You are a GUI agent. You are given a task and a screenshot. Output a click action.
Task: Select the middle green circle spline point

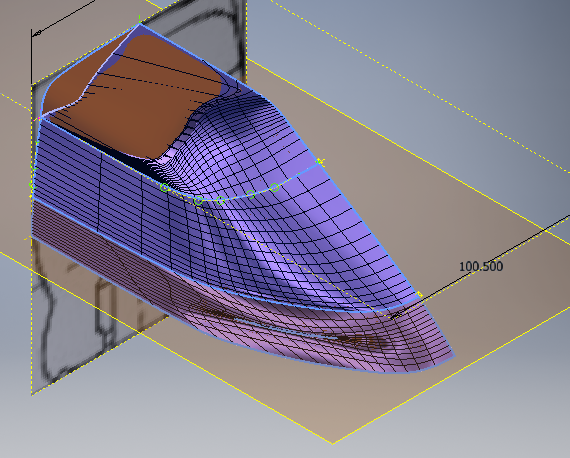tap(220, 200)
